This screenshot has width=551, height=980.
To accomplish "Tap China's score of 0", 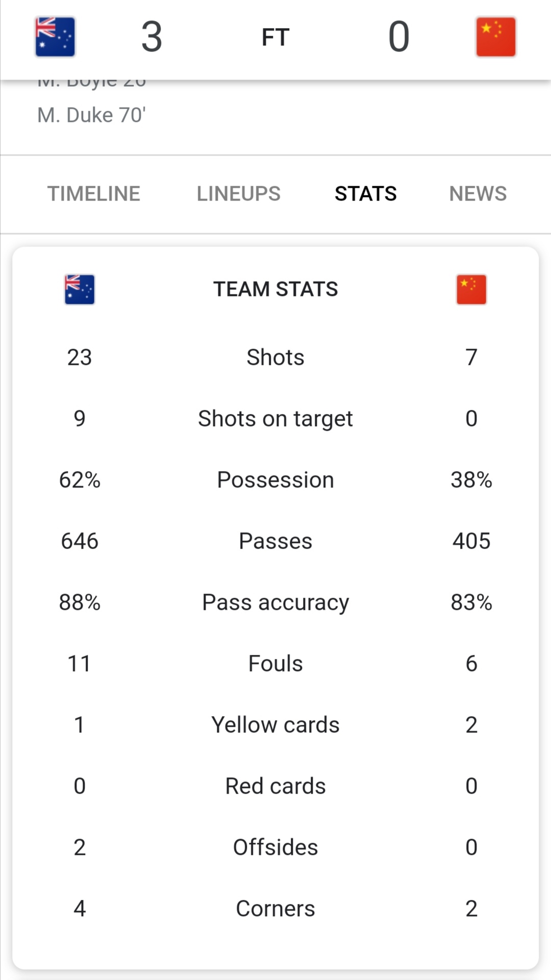I will click(399, 37).
